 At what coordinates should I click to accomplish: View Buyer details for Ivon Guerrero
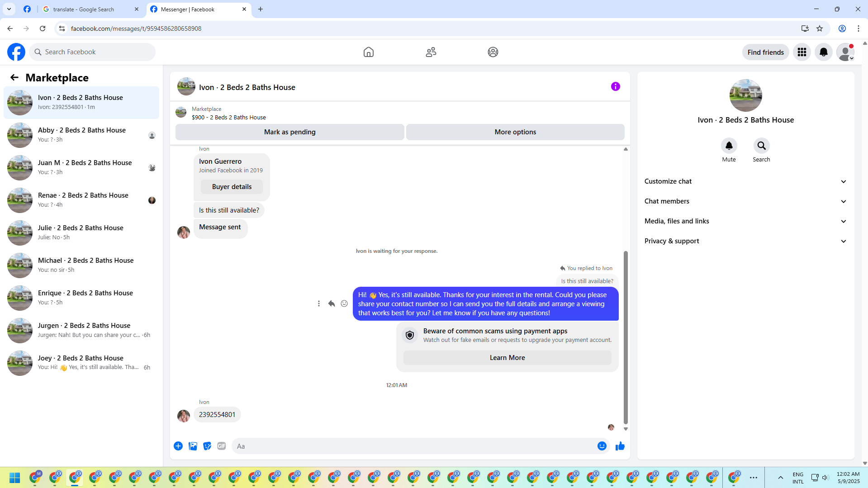pyautogui.click(x=232, y=187)
